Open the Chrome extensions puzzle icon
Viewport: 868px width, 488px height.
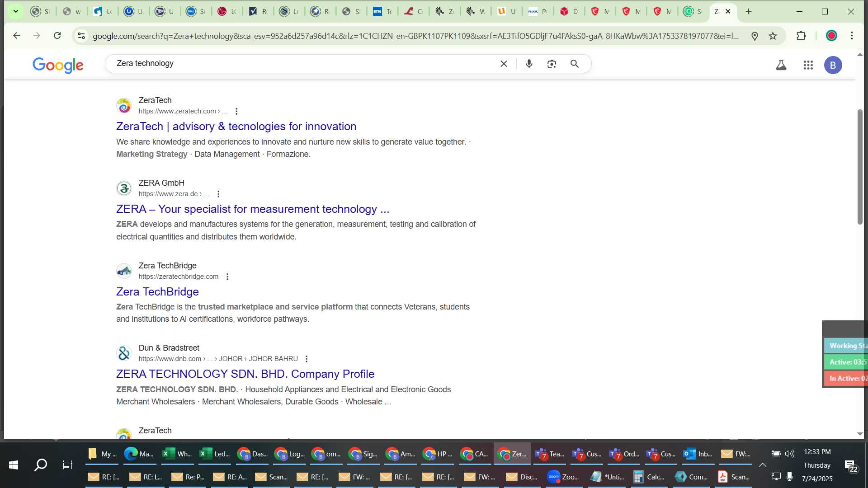pyautogui.click(x=801, y=36)
